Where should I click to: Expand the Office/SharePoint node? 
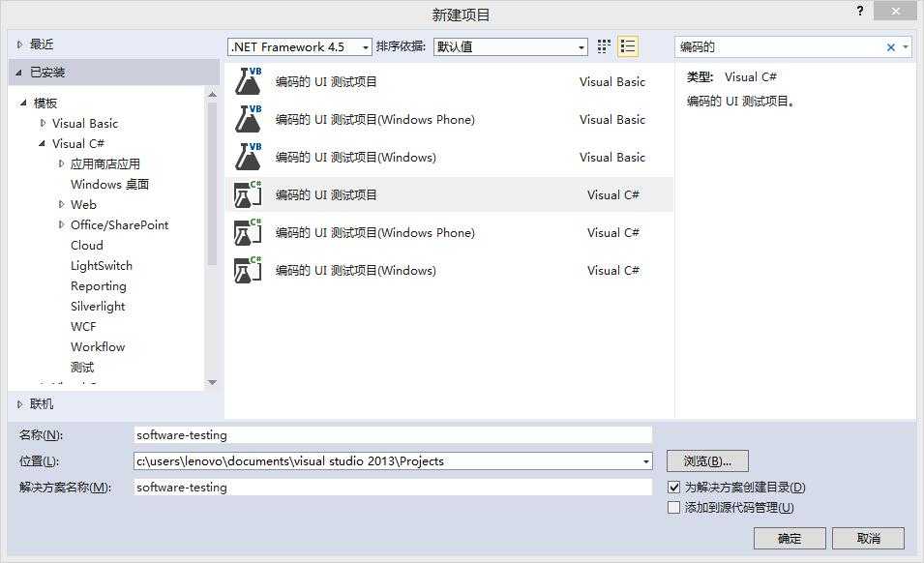pyautogui.click(x=61, y=224)
